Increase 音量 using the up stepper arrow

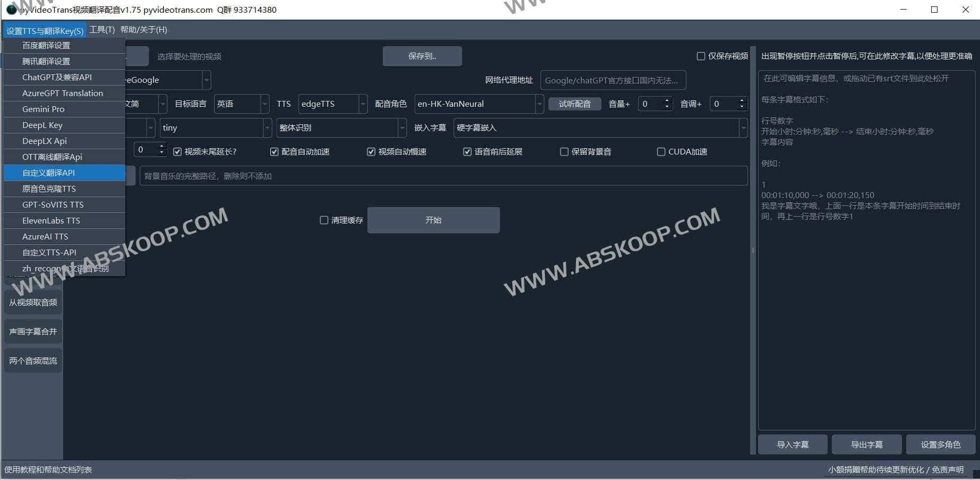coord(667,100)
